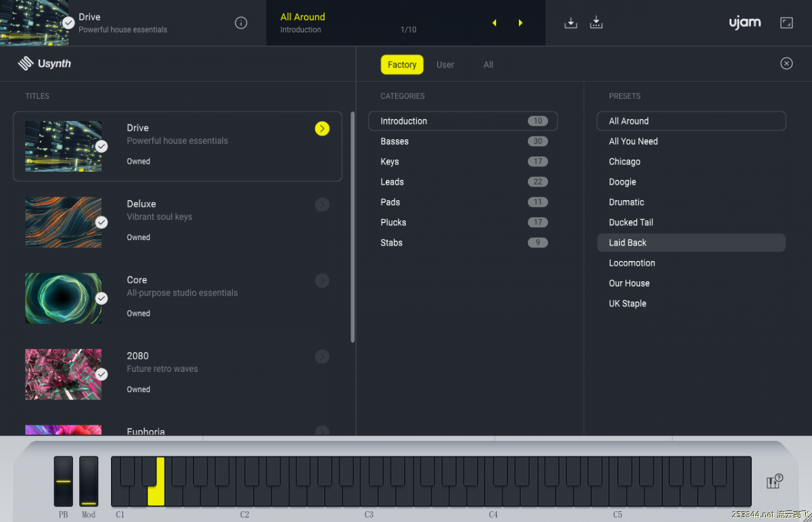Screen dimensions: 812x522
Task: Advance to next preset with right arrow
Action: (520, 23)
